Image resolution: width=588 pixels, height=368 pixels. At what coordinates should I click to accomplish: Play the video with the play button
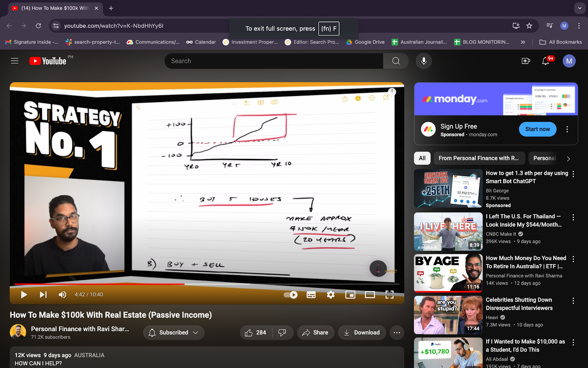(24, 294)
